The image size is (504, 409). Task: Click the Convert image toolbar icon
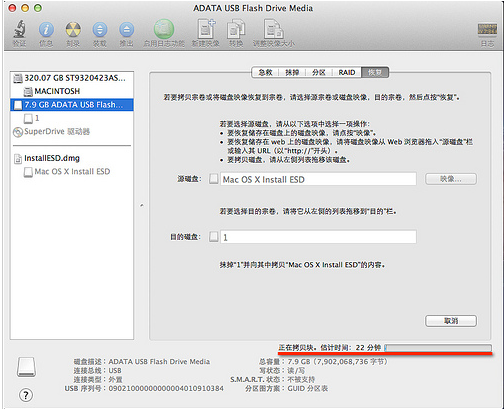click(236, 29)
